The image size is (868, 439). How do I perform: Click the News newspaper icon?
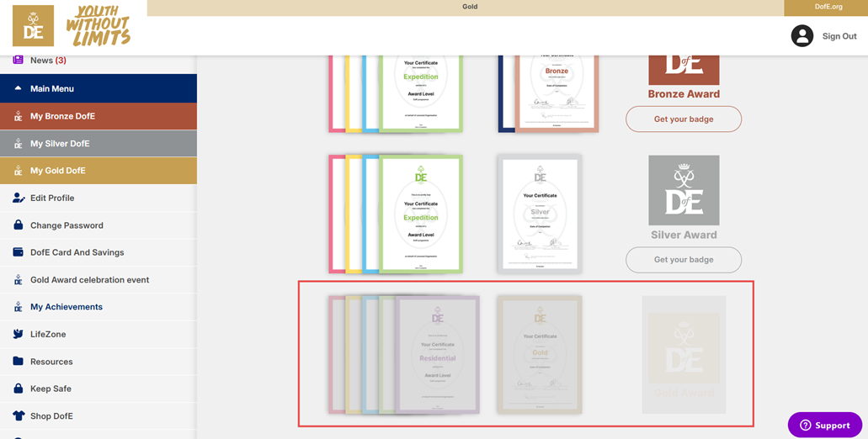tap(18, 60)
